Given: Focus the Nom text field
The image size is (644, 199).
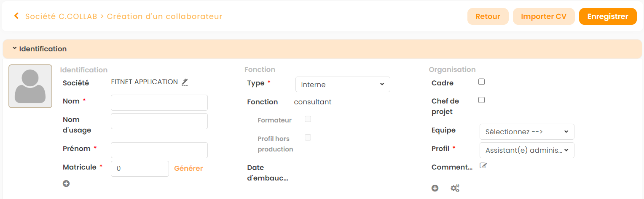Looking at the screenshot, I should point(159,103).
